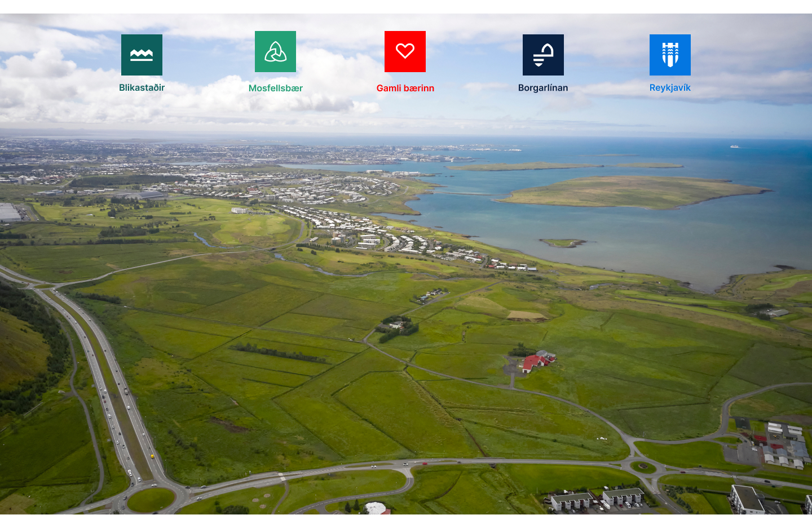Click the red heart Gamli bærinn icon
This screenshot has height=528, width=812.
click(x=405, y=51)
